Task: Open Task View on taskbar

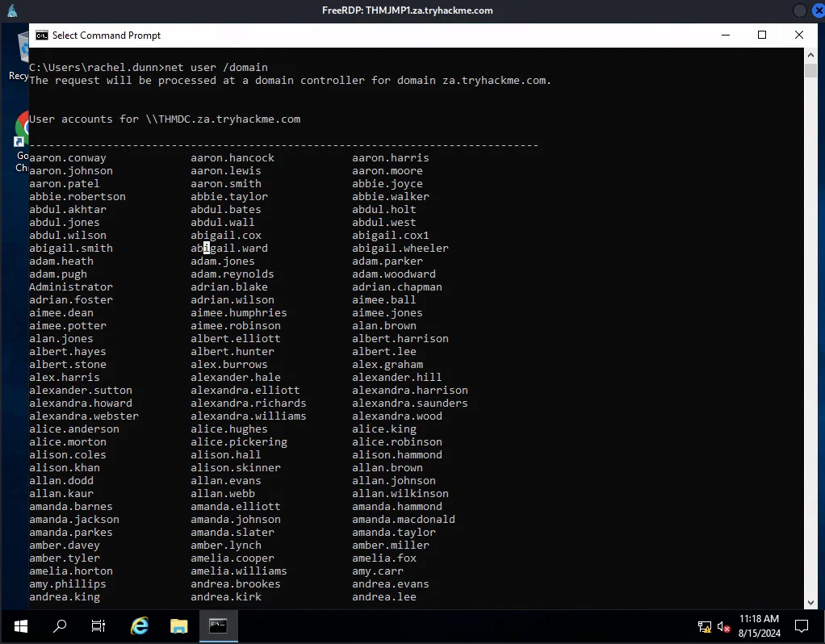Action: coord(98,626)
